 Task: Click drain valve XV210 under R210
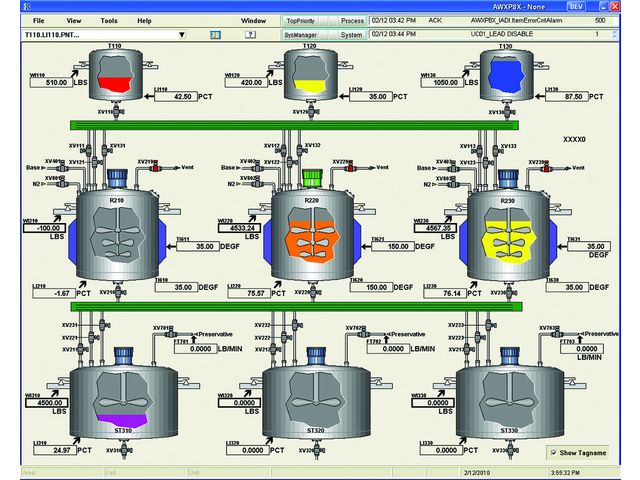[x=118, y=292]
